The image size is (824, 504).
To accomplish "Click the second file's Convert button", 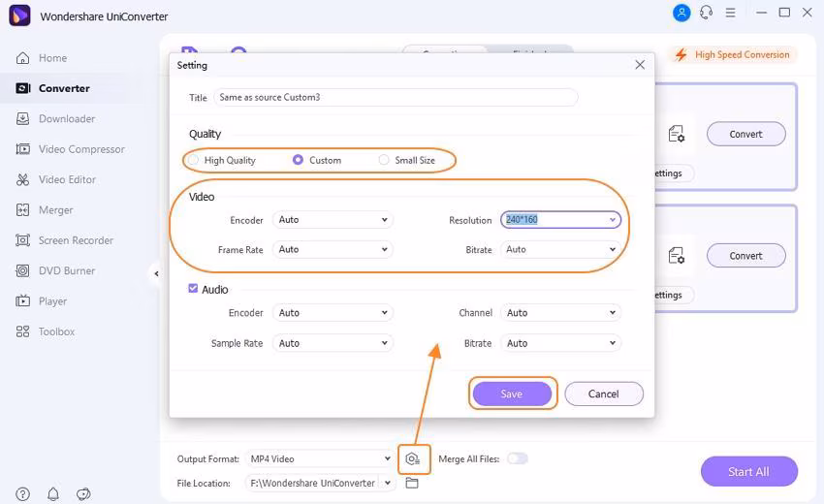I will pyautogui.click(x=745, y=256).
